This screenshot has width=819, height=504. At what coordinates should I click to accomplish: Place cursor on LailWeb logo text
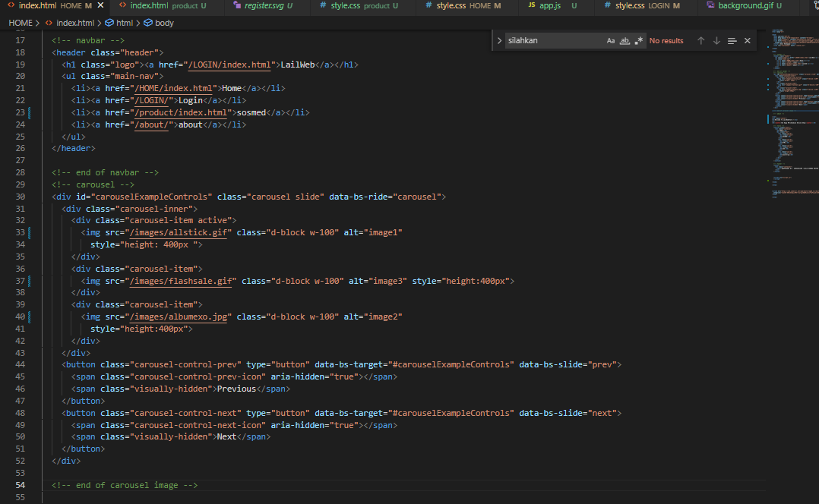click(298, 65)
